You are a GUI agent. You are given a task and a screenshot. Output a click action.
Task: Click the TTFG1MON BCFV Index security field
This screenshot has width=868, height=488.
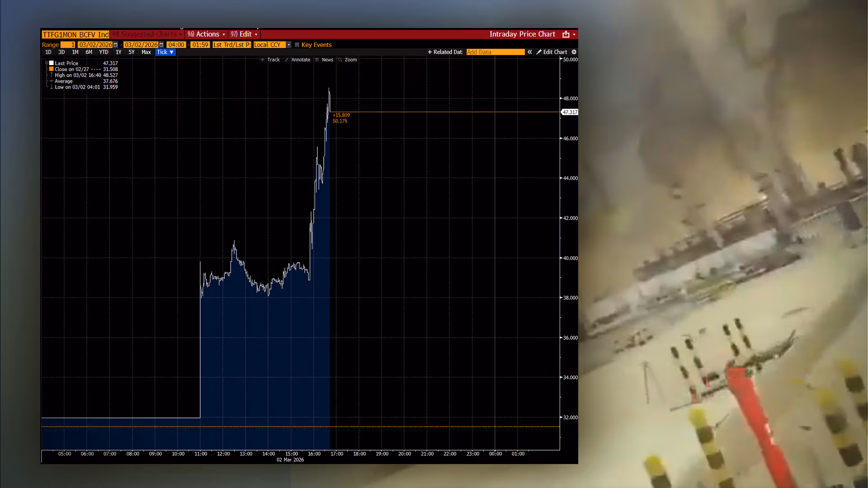pyautogui.click(x=75, y=35)
